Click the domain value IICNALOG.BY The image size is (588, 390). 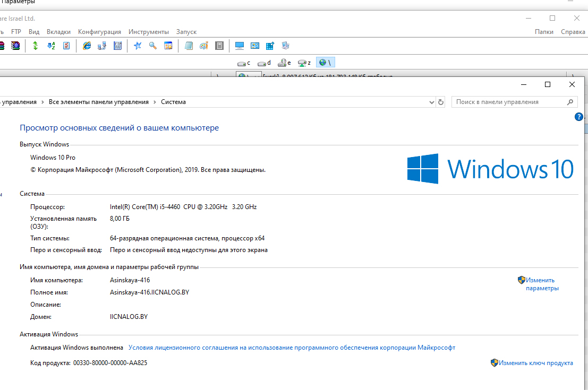129,317
